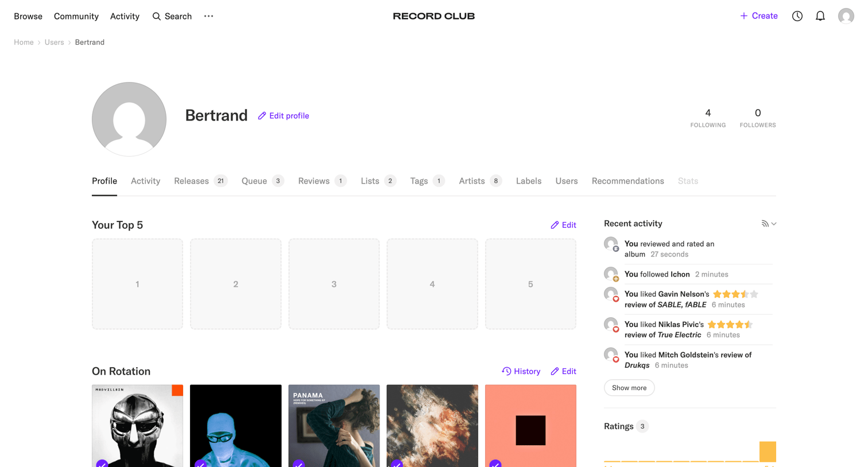Click Edit profile link

[x=284, y=116]
